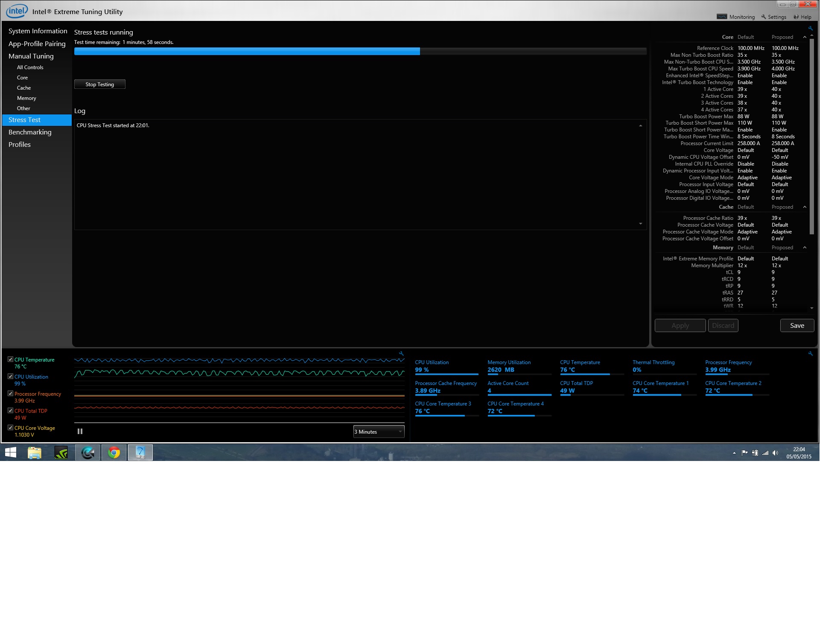
Task: Open Profiles section
Action: pos(20,145)
